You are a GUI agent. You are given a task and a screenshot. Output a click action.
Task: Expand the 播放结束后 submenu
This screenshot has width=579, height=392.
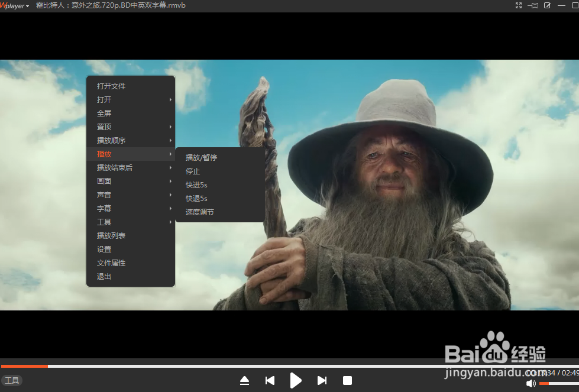tap(130, 167)
